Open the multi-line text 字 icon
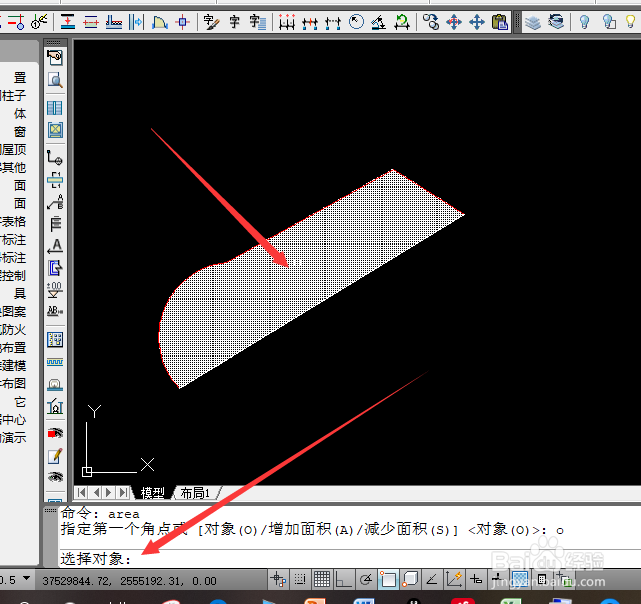This screenshot has width=641, height=604. click(x=258, y=22)
